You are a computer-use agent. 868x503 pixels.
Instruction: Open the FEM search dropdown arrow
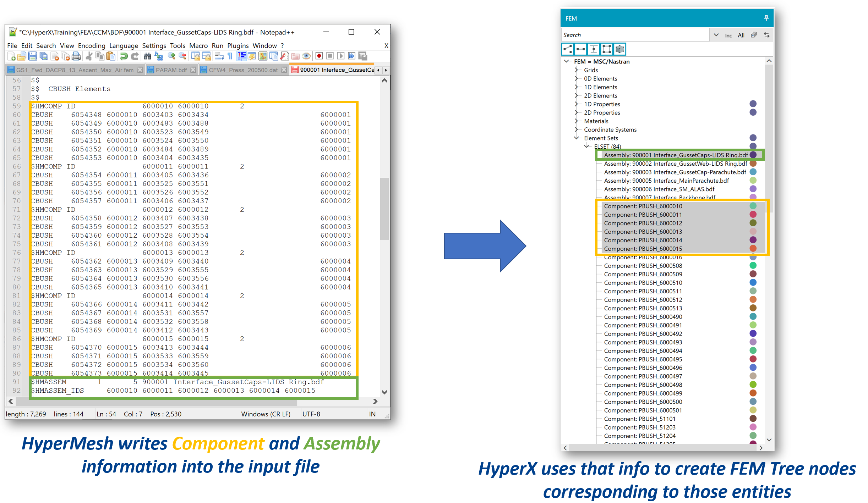tap(716, 35)
